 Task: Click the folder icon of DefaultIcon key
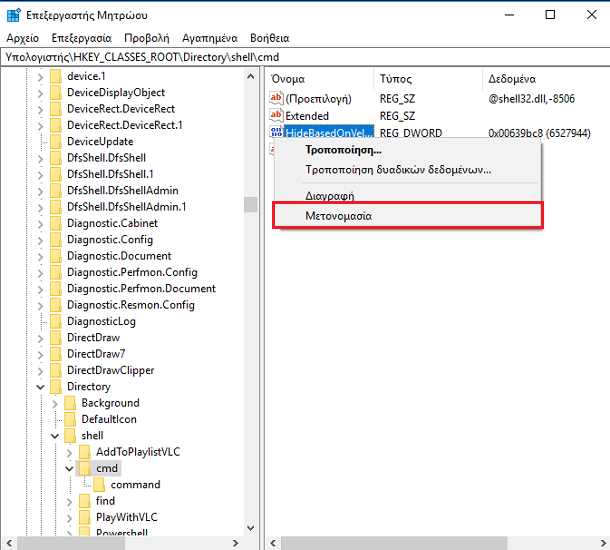coord(70,419)
